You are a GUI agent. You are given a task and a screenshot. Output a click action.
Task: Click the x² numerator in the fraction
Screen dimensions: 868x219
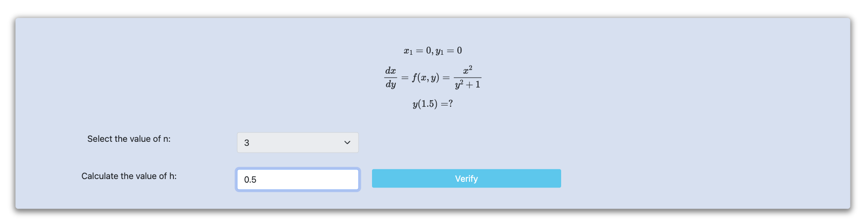point(468,70)
